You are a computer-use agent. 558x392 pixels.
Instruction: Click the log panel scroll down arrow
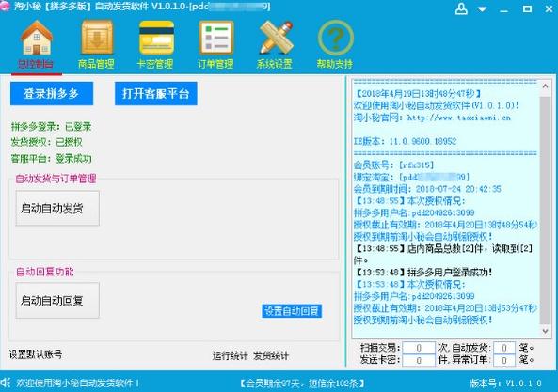click(545, 331)
